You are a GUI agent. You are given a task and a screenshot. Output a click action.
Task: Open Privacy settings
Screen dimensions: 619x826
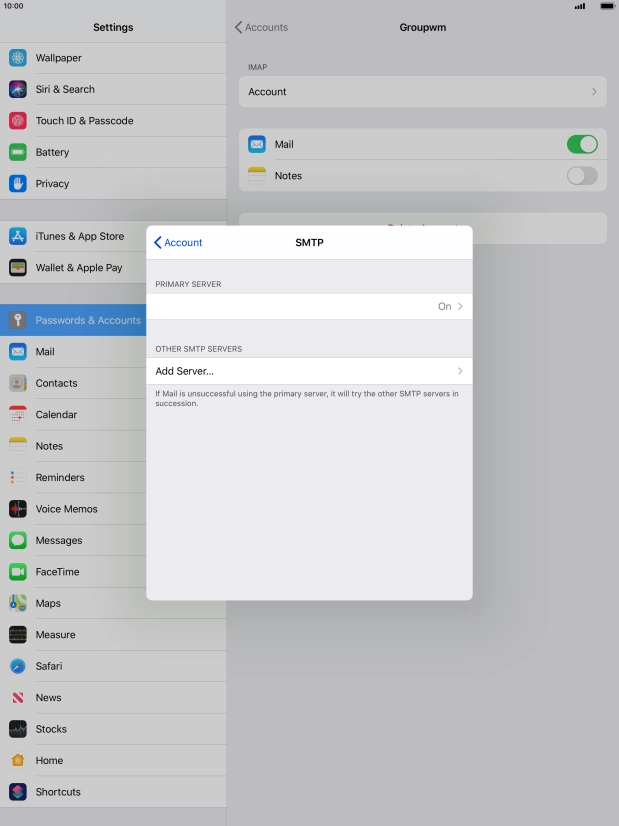coord(52,184)
